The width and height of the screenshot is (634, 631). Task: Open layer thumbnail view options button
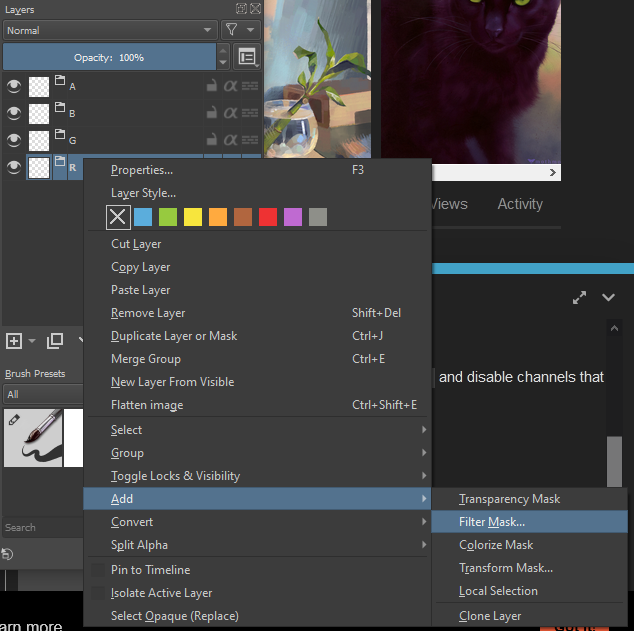(247, 57)
